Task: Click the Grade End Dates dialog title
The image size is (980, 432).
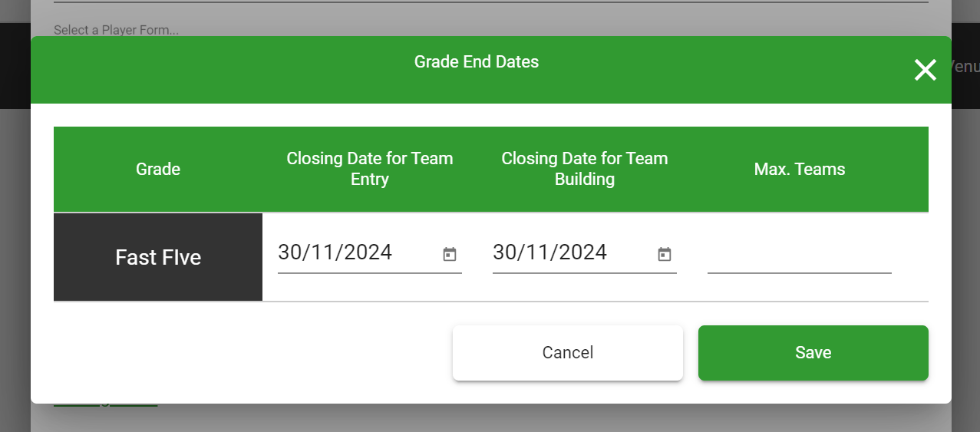Action: (477, 62)
